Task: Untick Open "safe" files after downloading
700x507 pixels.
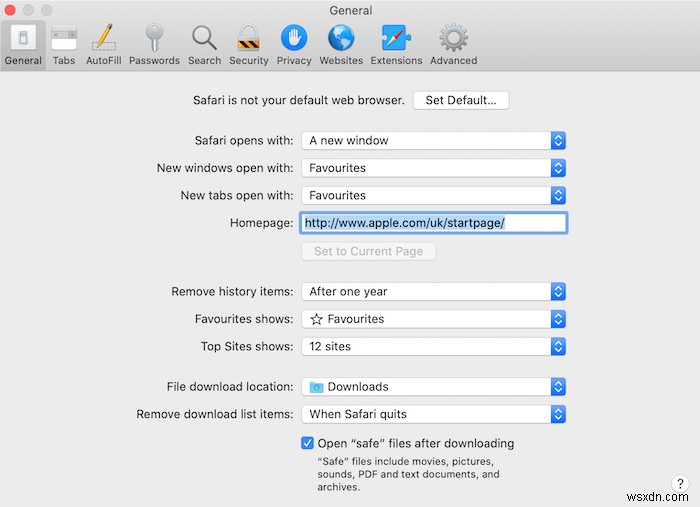Action: coord(307,443)
